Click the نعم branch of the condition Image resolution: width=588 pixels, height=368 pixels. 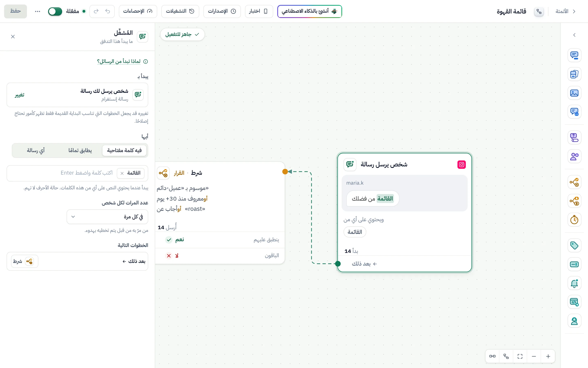click(220, 240)
